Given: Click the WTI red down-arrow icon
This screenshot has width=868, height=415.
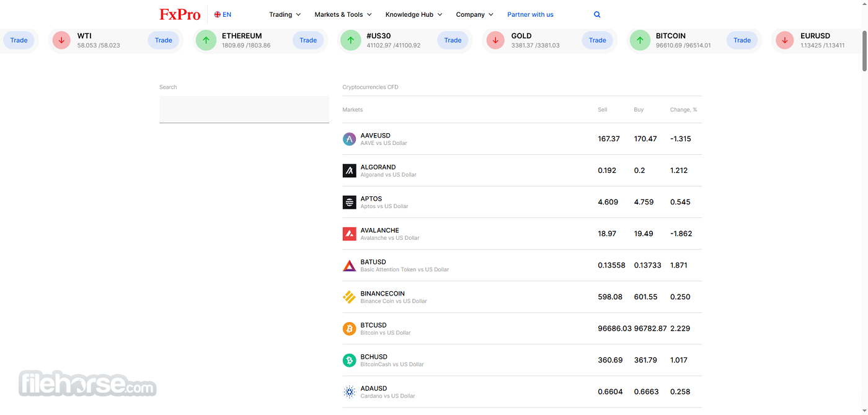Looking at the screenshot, I should click(61, 40).
